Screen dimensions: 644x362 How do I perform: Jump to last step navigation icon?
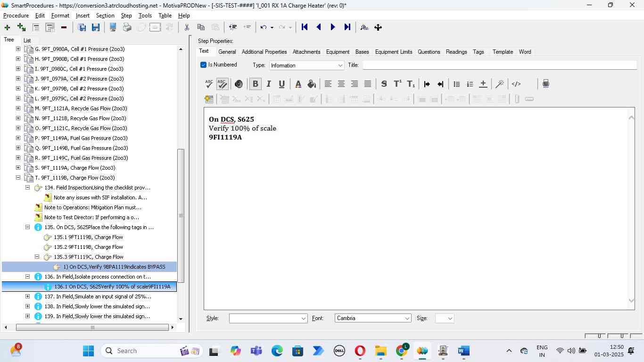(347, 27)
